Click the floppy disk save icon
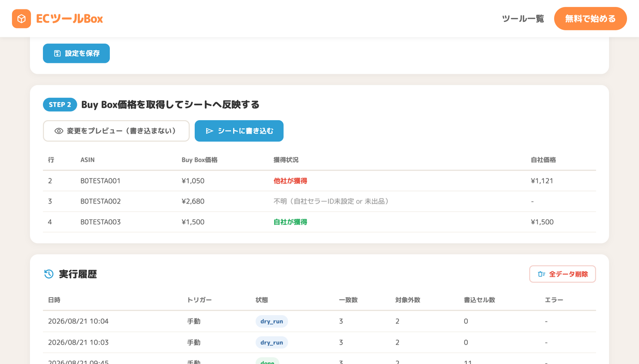The height and width of the screenshot is (364, 639). tap(57, 53)
